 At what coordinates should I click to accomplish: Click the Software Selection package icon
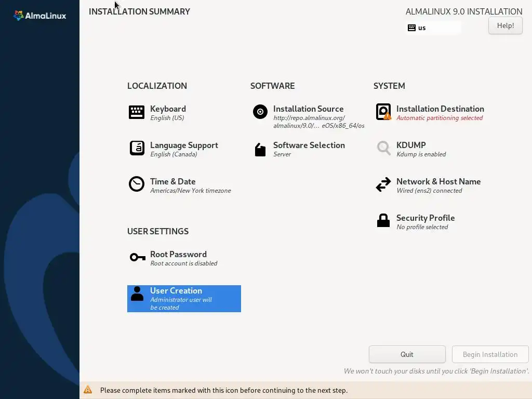click(260, 150)
